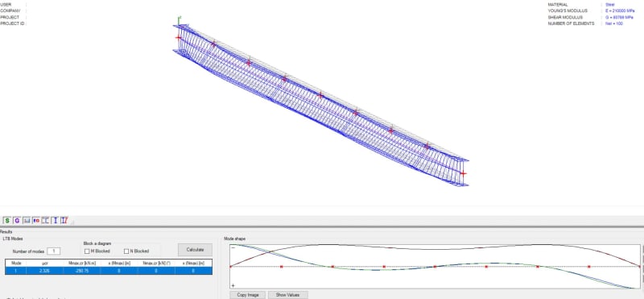
Task: Click the Steel material value
Action: (610, 5)
